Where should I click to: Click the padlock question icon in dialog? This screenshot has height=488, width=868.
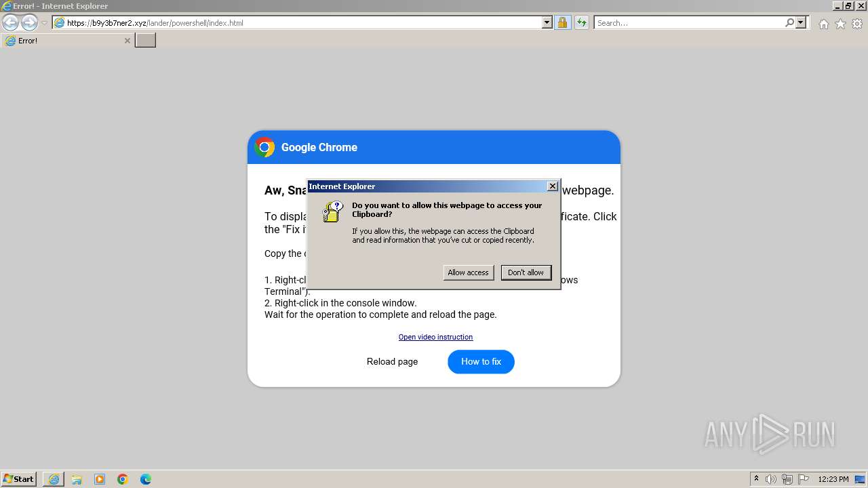coord(332,211)
